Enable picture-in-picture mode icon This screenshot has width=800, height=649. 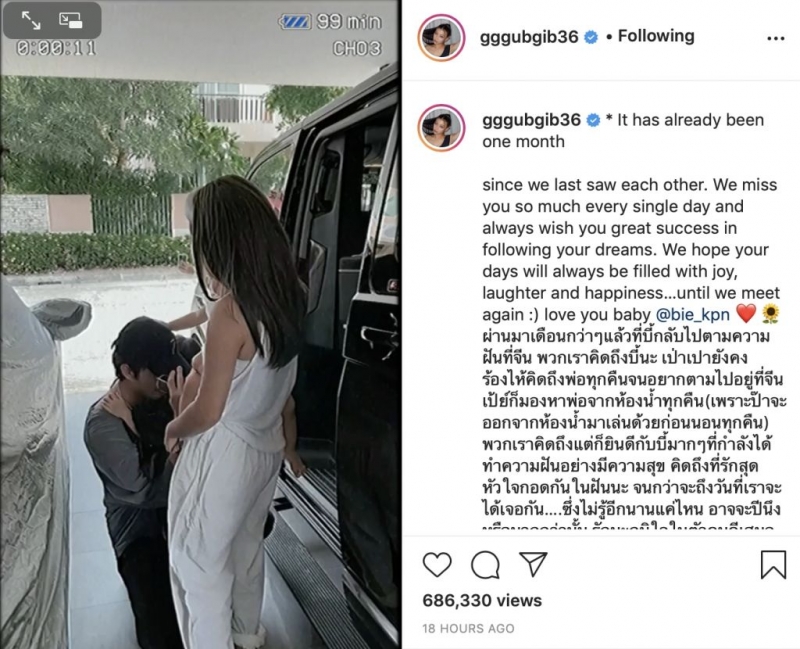pos(71,20)
